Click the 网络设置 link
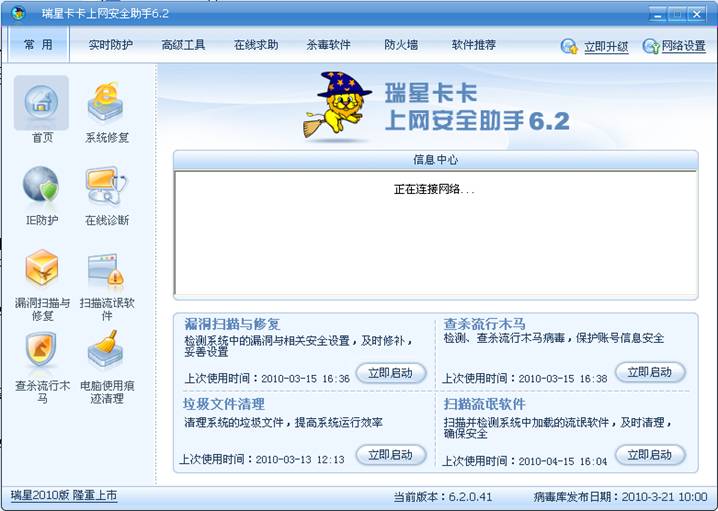This screenshot has width=718, height=511. point(683,46)
